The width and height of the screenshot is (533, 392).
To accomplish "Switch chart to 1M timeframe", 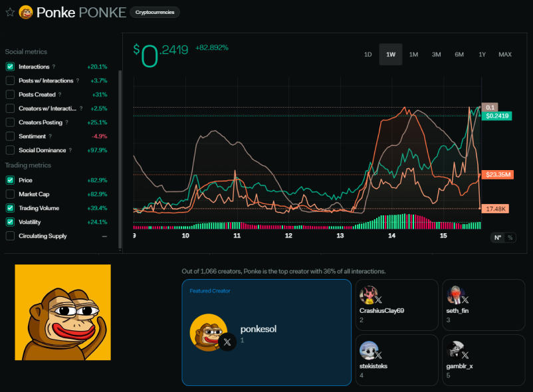I will tap(413, 54).
